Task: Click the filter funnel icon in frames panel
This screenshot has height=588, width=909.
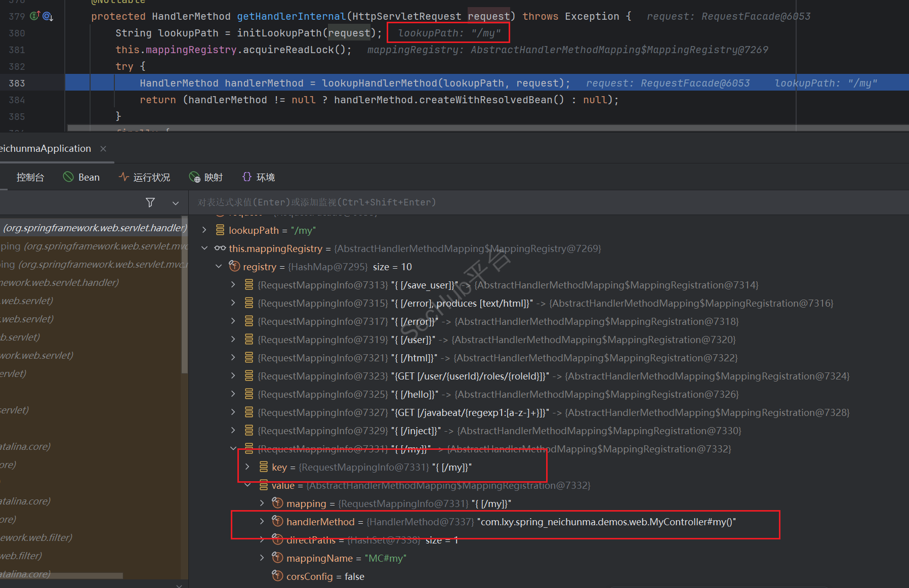Action: click(x=150, y=202)
